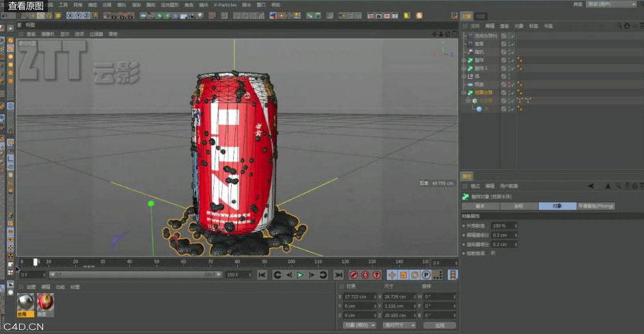Click the viewport zoom navigation icon
Screen dimensions: 644x334
[x=441, y=34]
